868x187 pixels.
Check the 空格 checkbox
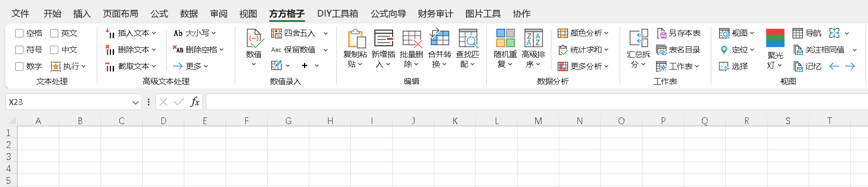coord(19,33)
